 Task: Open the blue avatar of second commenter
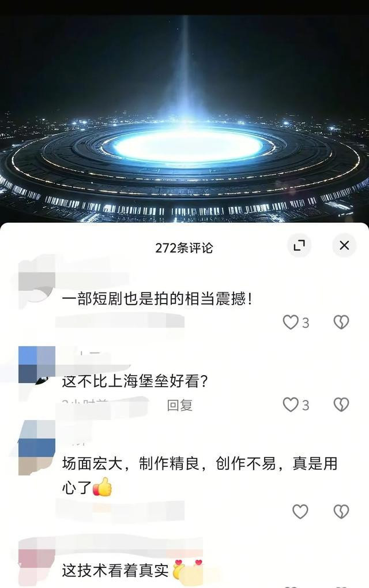tap(37, 365)
